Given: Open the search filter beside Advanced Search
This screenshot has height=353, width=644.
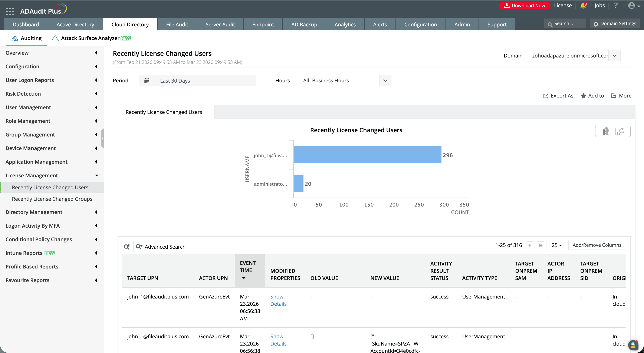Looking at the screenshot, I should pyautogui.click(x=127, y=247).
